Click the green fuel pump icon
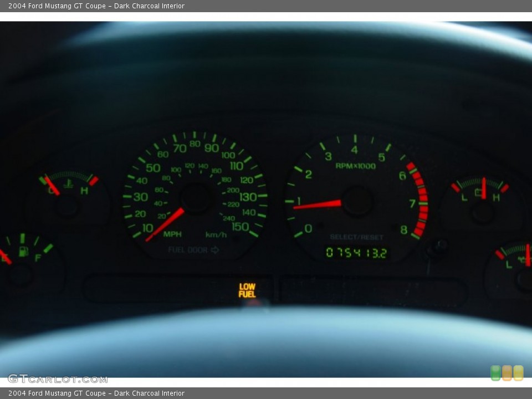Image resolution: width=532 pixels, height=399 pixels. click(x=23, y=252)
